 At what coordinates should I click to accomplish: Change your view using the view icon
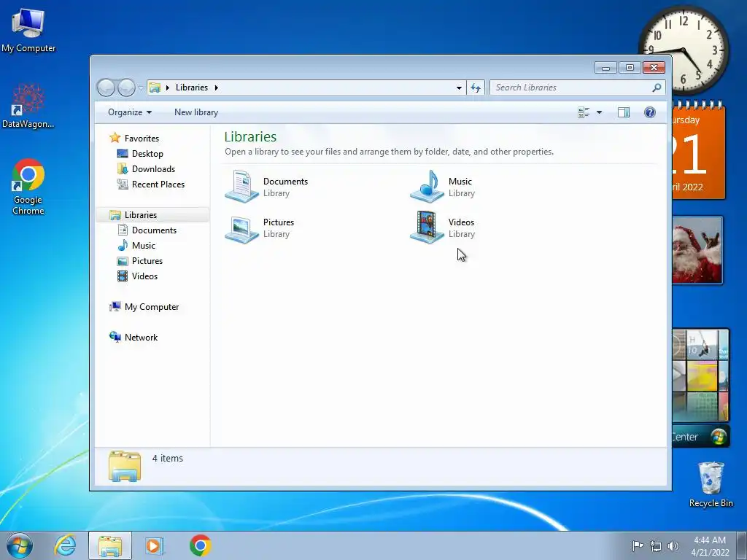coord(584,112)
